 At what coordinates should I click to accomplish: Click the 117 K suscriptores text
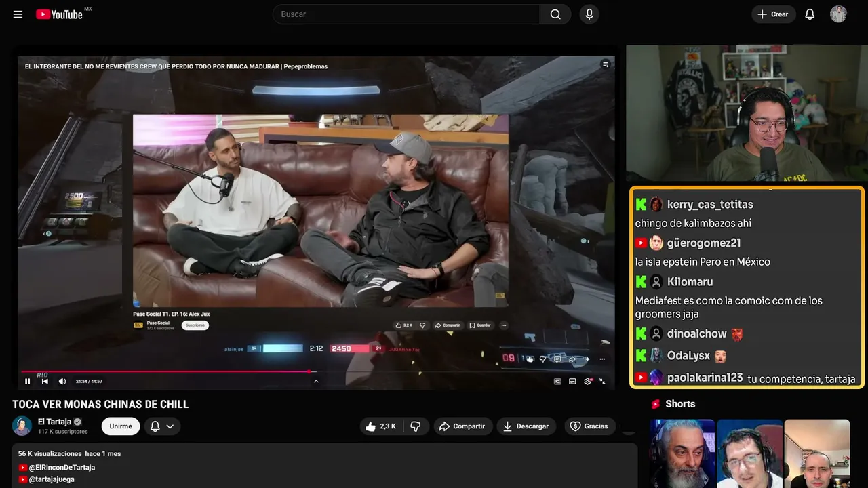(x=63, y=432)
